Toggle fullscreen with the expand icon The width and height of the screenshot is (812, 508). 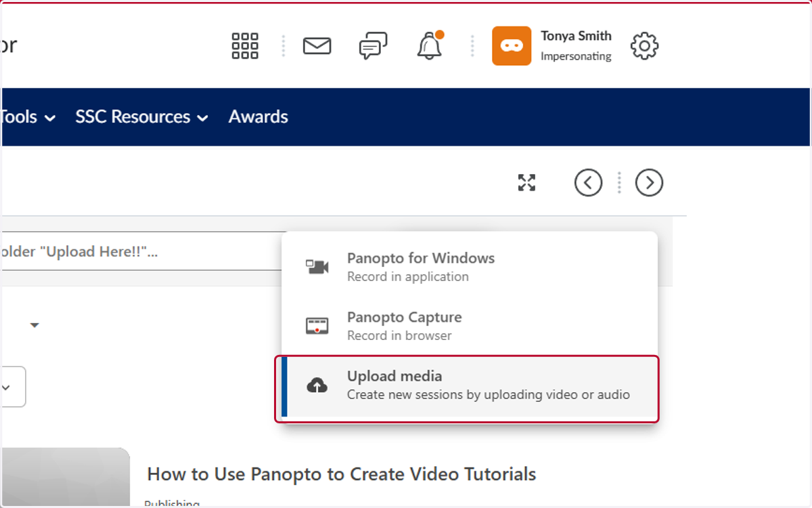pyautogui.click(x=526, y=182)
